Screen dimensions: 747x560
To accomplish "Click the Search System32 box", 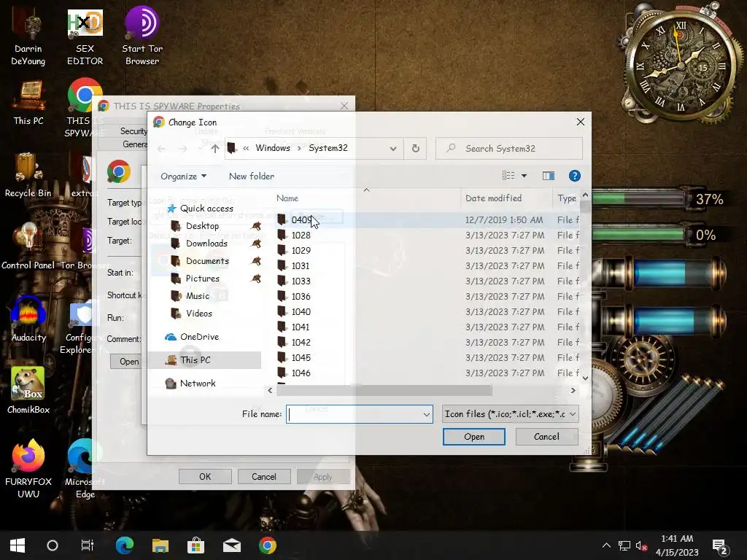I will pyautogui.click(x=509, y=149).
